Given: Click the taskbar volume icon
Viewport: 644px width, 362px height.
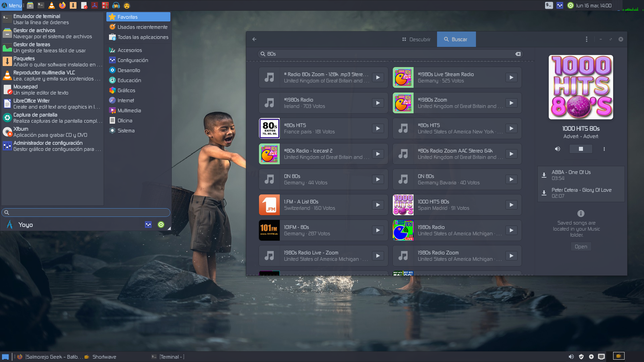Looking at the screenshot, I should tap(571, 357).
